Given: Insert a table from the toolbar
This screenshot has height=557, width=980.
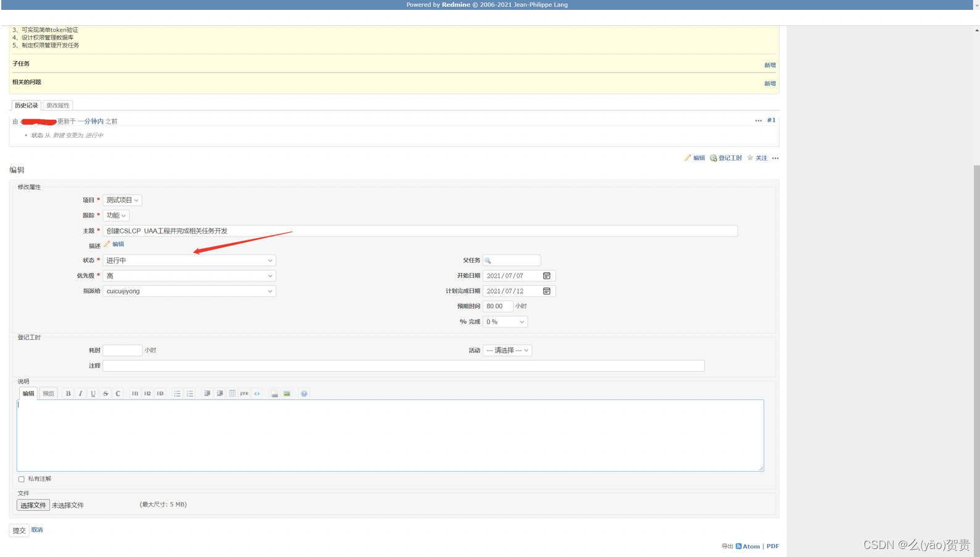Looking at the screenshot, I should click(232, 393).
